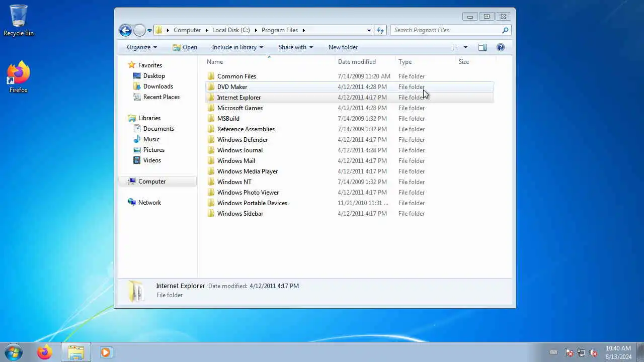Click Local Disk (C:) breadcrumb

tap(231, 30)
